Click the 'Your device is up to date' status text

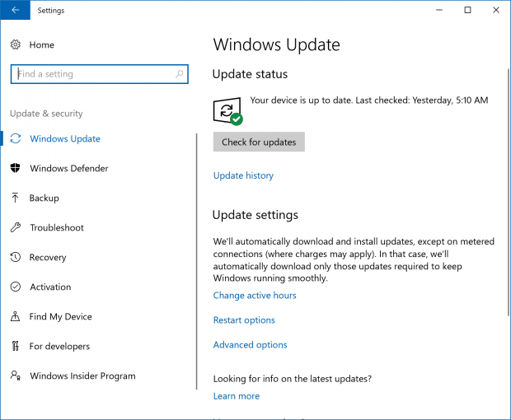point(369,100)
